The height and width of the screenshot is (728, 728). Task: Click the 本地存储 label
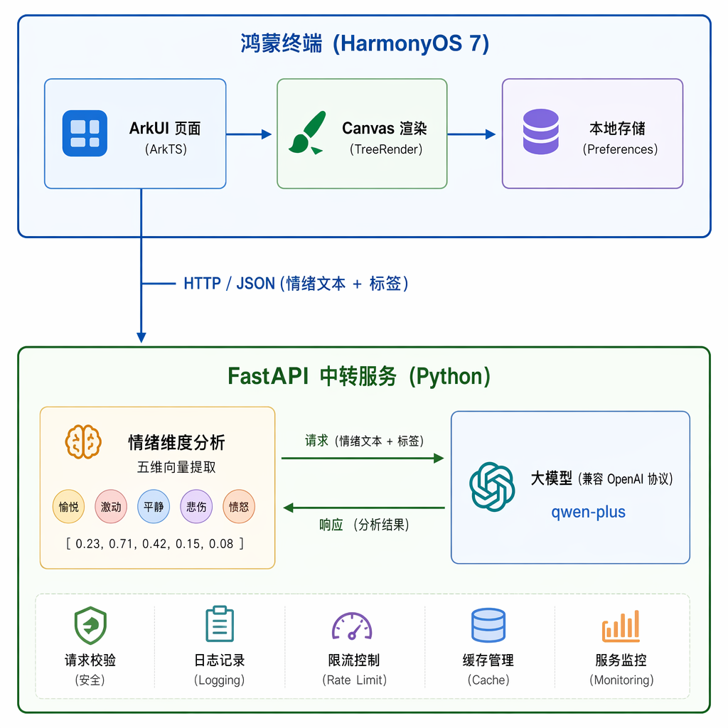[x=618, y=128]
